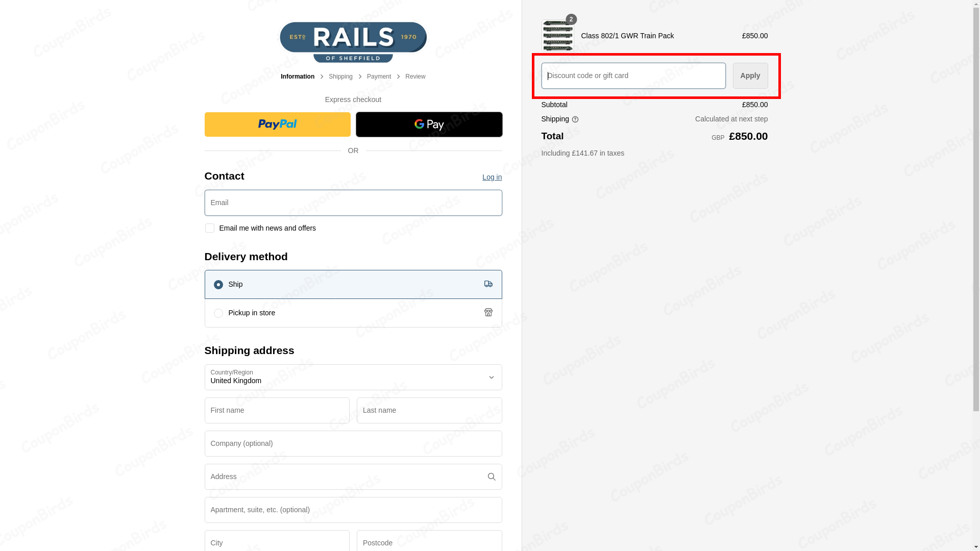The height and width of the screenshot is (551, 980).
Task: Navigate to the Shipping breadcrumb step
Action: tap(340, 76)
